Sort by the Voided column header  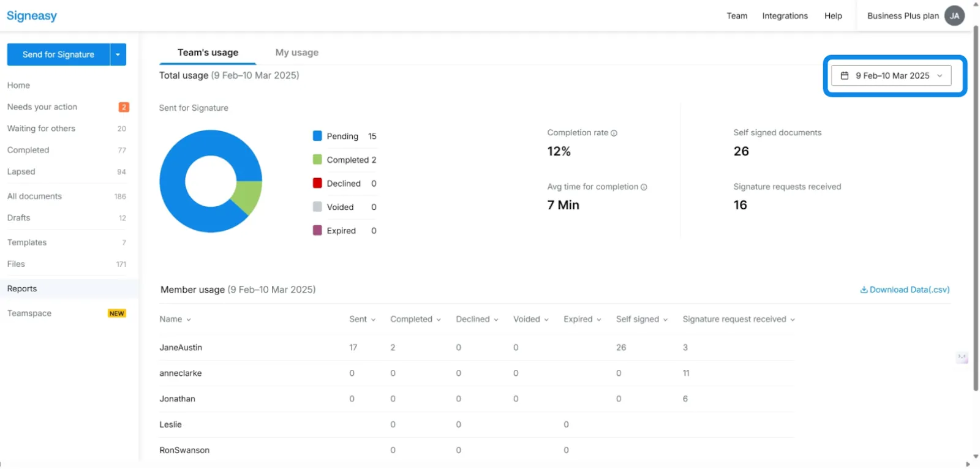[x=531, y=320]
